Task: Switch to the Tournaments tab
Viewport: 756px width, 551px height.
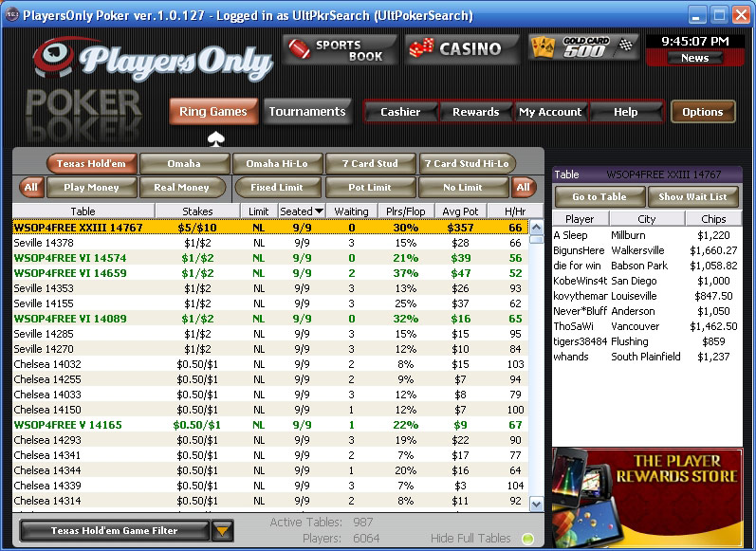Action: 307,111
